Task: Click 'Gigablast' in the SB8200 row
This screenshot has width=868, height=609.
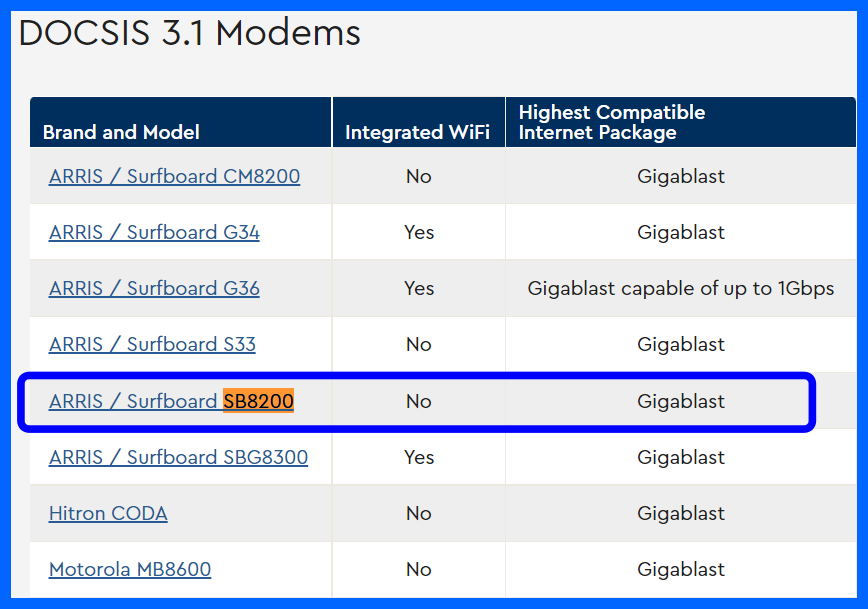Action: (681, 401)
